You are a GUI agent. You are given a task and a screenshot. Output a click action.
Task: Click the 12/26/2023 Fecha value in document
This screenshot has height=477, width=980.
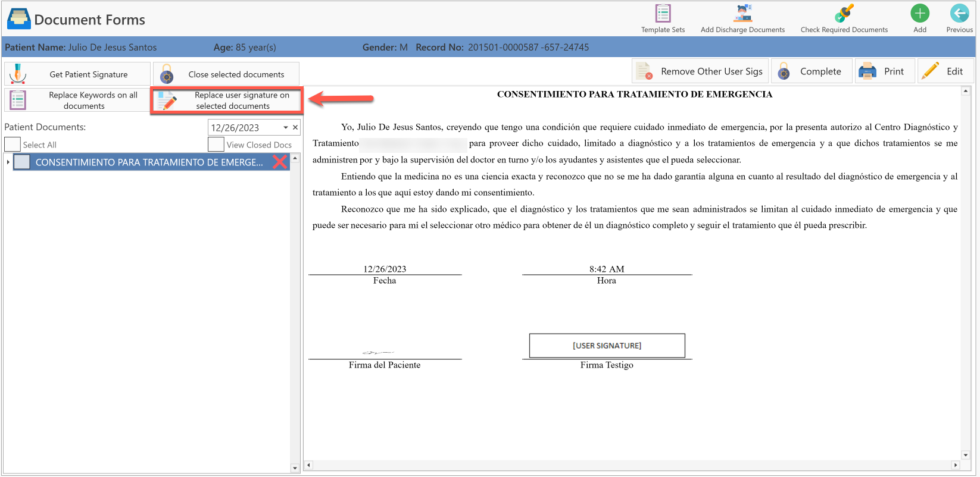[385, 269]
